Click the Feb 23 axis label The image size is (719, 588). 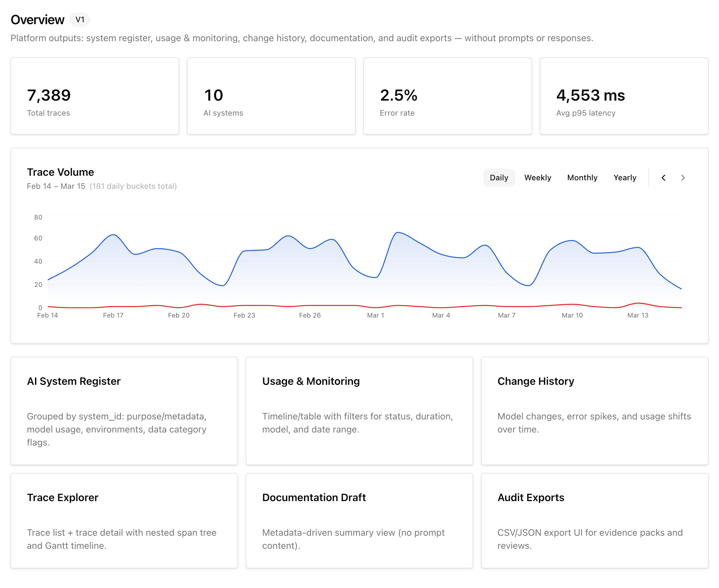click(x=244, y=315)
